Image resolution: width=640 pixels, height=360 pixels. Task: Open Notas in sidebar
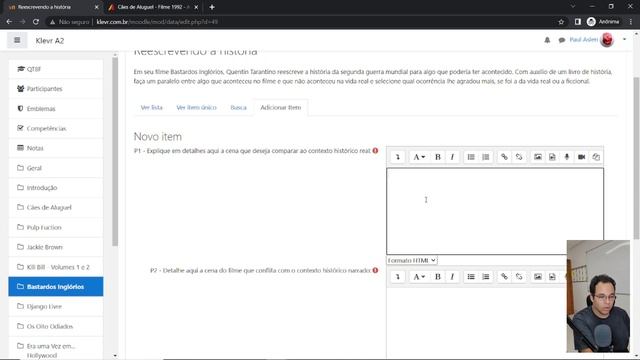[56, 148]
